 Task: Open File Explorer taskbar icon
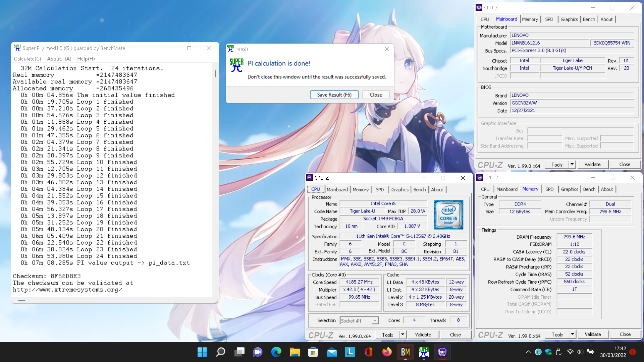pos(294,352)
